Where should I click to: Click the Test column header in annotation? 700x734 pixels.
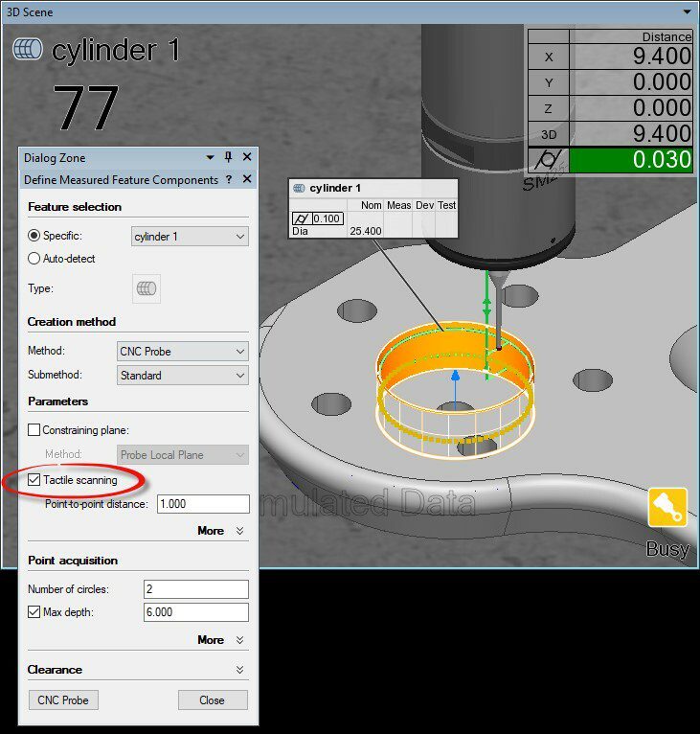pyautogui.click(x=446, y=205)
